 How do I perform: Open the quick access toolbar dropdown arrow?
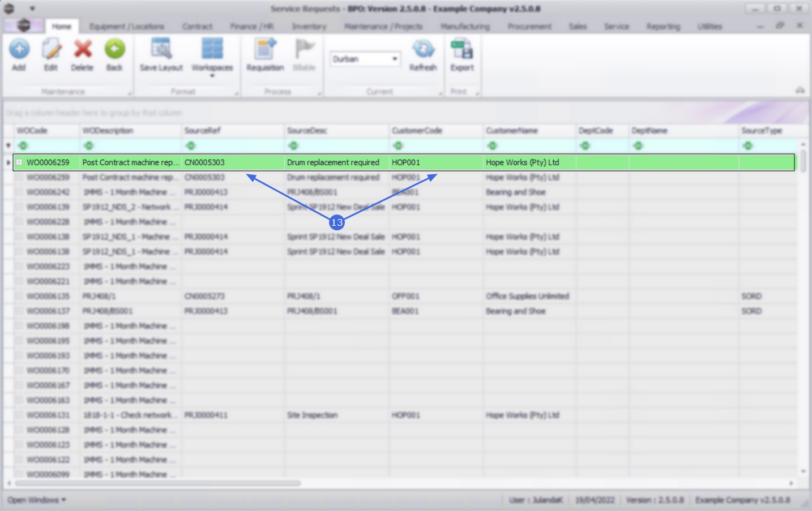point(32,8)
